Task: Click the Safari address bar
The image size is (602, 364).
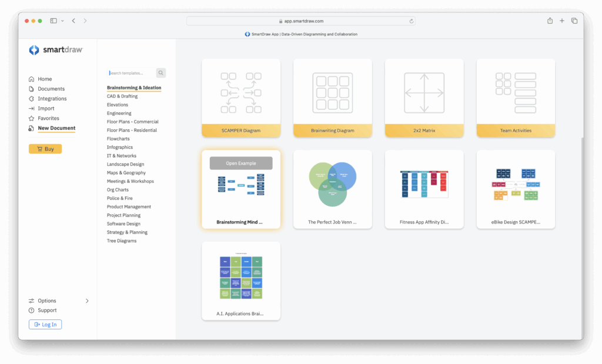Action: click(x=301, y=21)
